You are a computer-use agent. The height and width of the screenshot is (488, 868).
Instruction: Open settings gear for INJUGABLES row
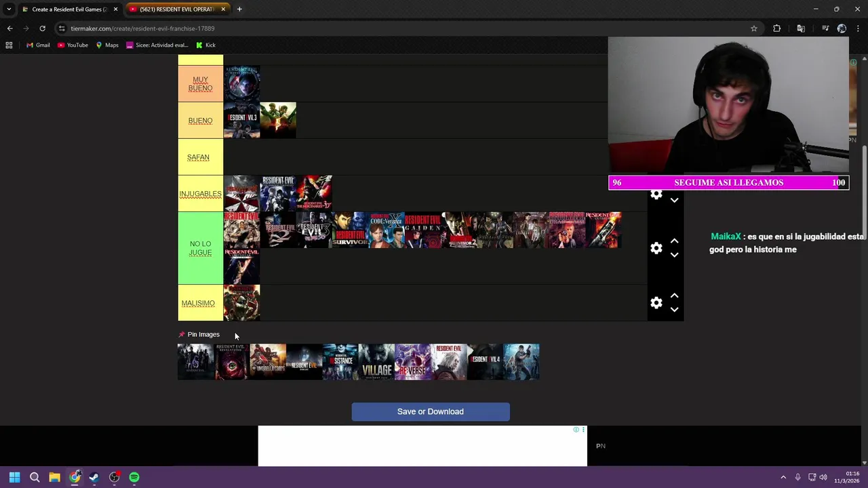pyautogui.click(x=656, y=195)
